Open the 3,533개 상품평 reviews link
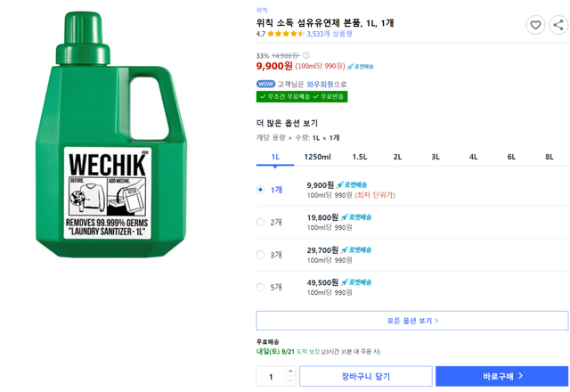The width and height of the screenshot is (570, 392). click(330, 34)
